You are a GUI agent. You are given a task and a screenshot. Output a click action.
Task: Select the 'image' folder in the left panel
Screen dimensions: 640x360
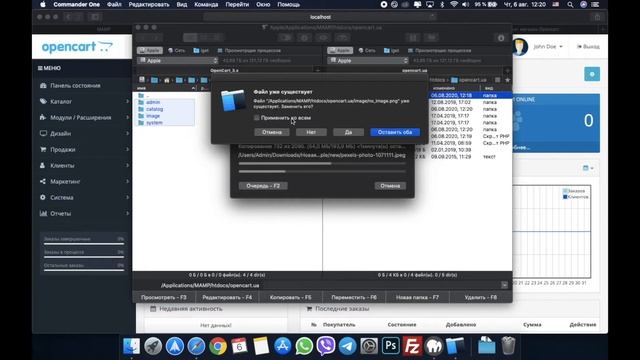[x=153, y=116]
